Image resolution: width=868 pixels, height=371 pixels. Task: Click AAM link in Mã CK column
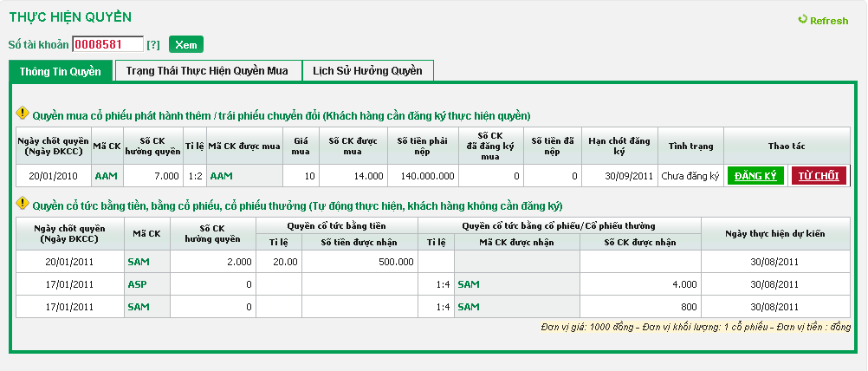(106, 176)
